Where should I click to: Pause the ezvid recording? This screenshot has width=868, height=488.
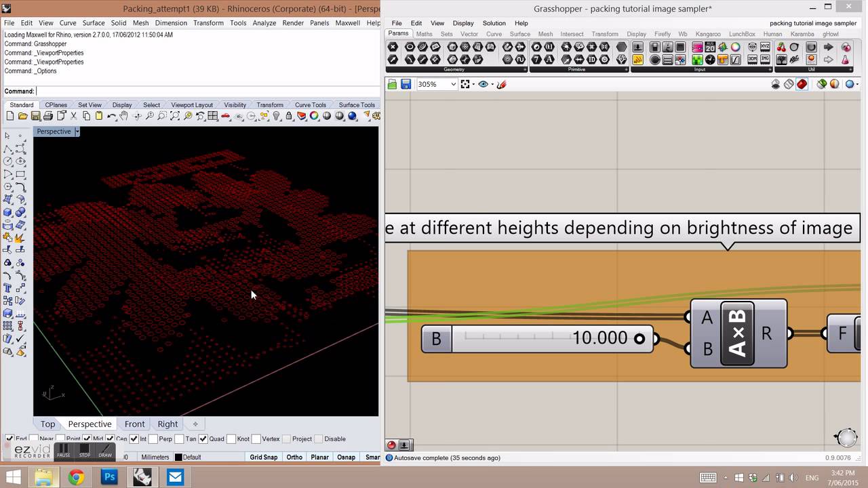click(x=63, y=451)
